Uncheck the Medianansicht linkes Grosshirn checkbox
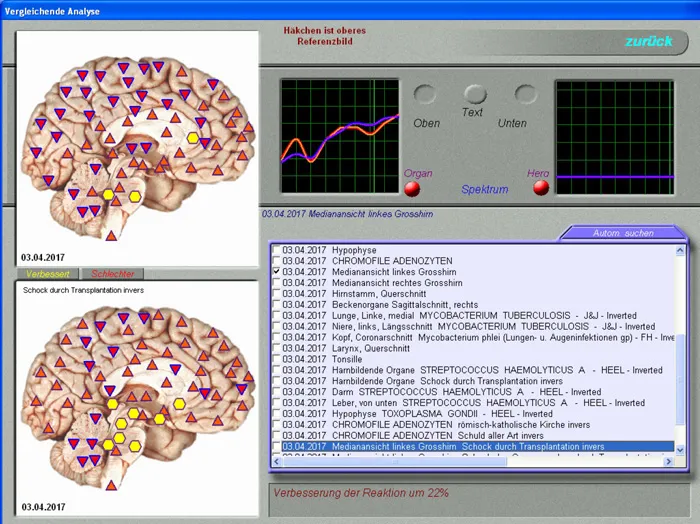The height and width of the screenshot is (524, 700). [277, 271]
